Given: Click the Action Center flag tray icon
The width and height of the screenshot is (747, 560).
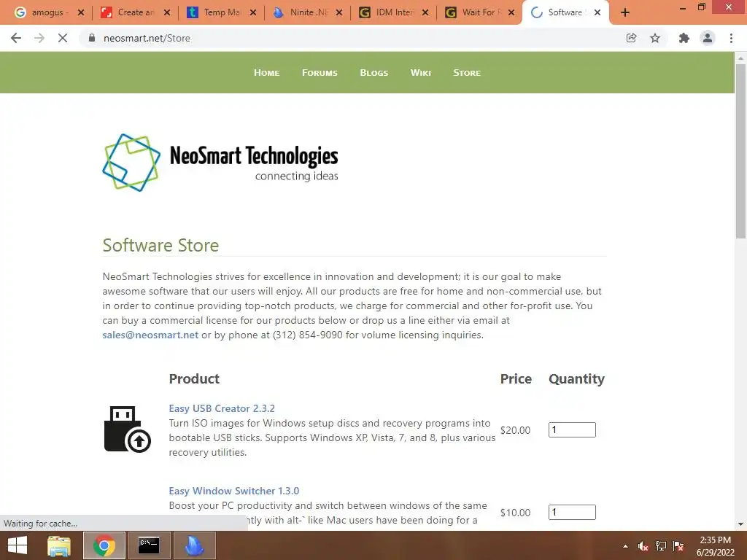Looking at the screenshot, I should [x=678, y=546].
